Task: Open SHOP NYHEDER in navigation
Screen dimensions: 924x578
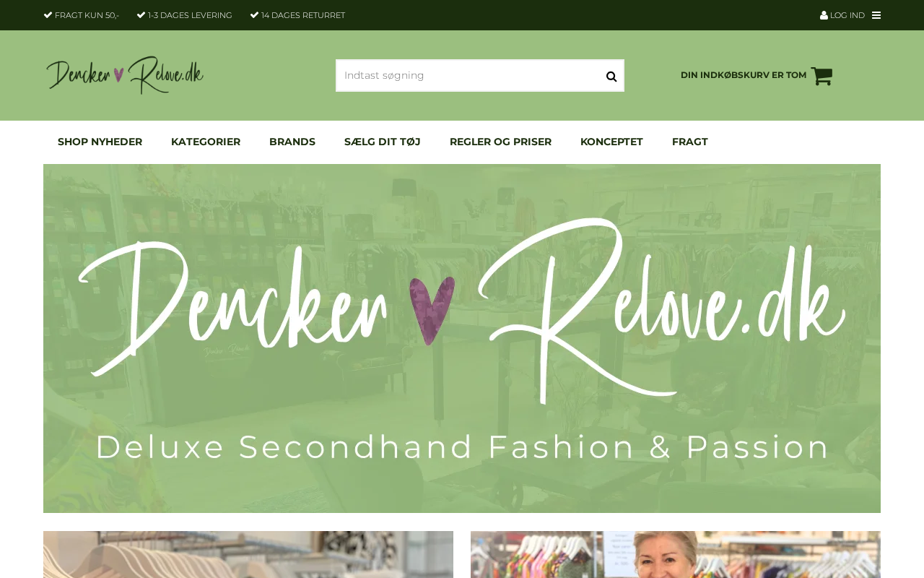Action: 100,142
